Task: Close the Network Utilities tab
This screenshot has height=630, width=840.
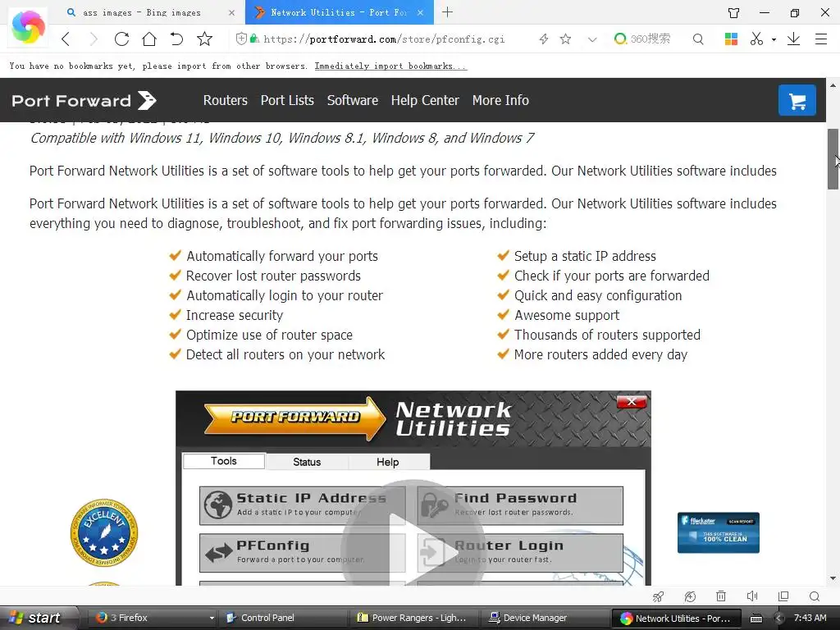Action: 421,12
